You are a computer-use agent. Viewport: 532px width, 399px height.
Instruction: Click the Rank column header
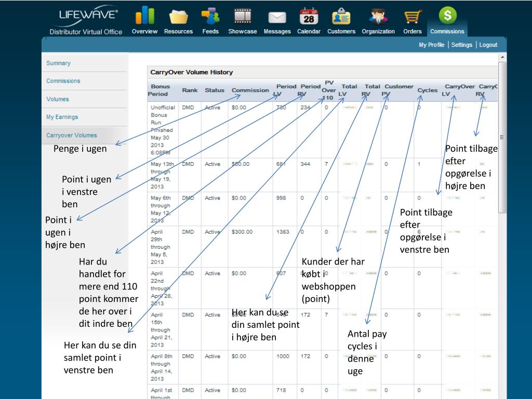(190, 90)
